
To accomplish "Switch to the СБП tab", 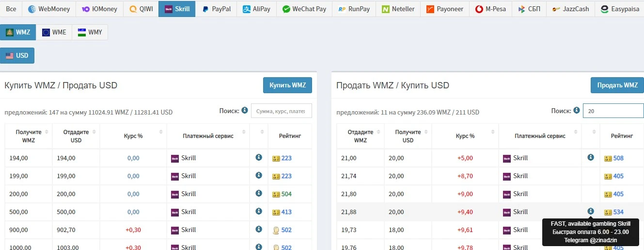I will (529, 9).
